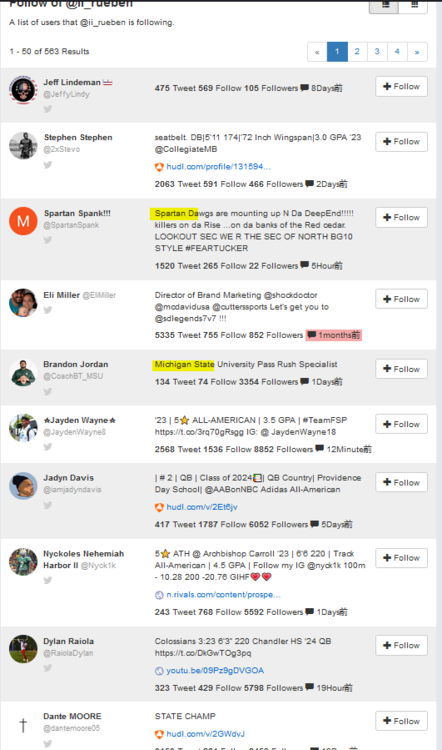Open Stephen Stephen's avatar thumbnail

click(23, 145)
